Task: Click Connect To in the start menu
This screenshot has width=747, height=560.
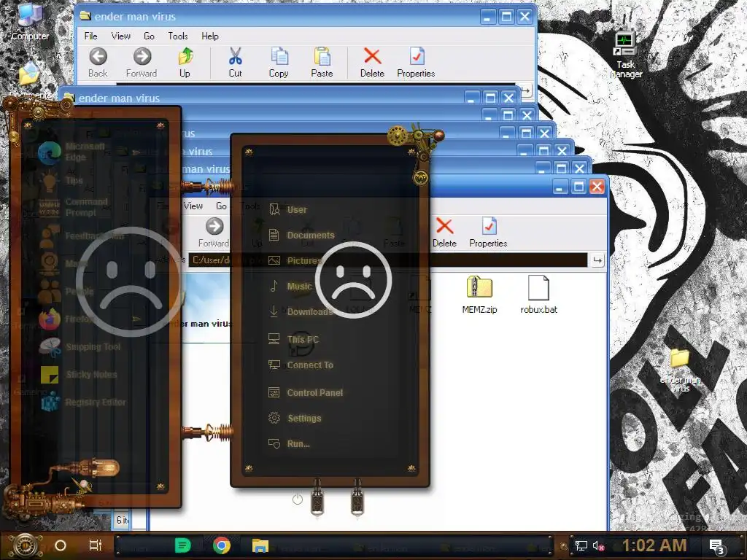Action: click(x=300, y=365)
